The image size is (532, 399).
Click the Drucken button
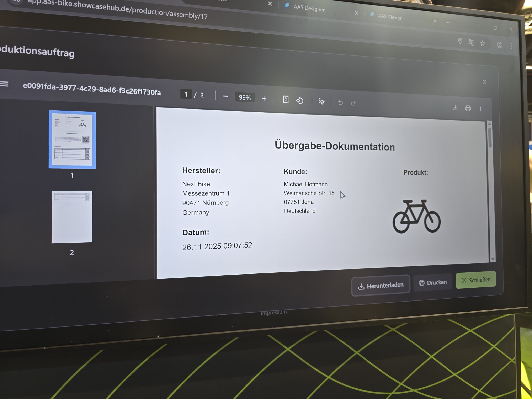tap(433, 283)
